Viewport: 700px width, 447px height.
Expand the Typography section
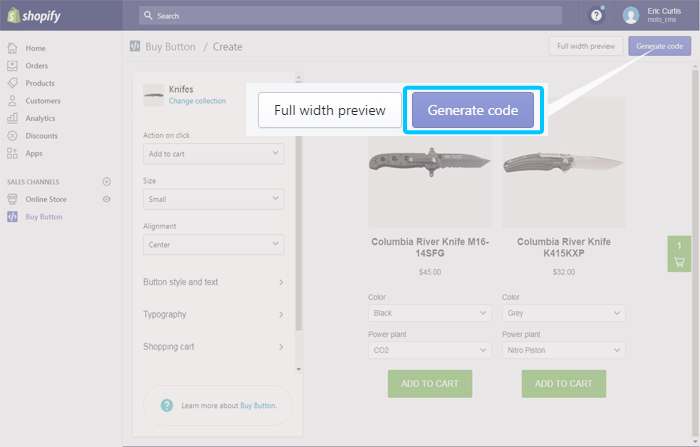click(213, 314)
